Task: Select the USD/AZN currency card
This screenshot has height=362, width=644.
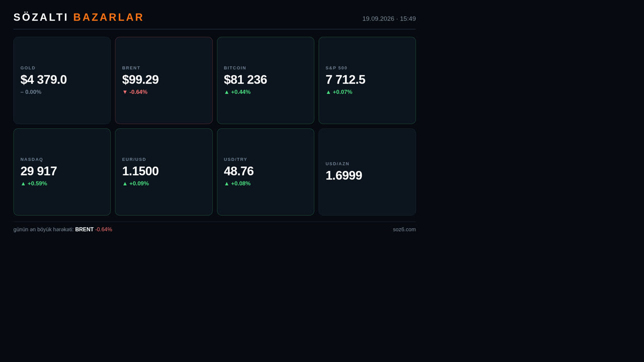Action: coord(367,172)
